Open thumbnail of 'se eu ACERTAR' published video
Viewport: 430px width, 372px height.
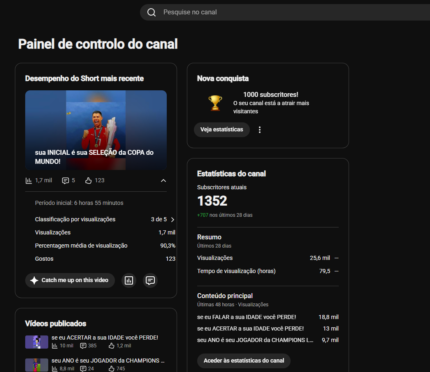click(37, 342)
